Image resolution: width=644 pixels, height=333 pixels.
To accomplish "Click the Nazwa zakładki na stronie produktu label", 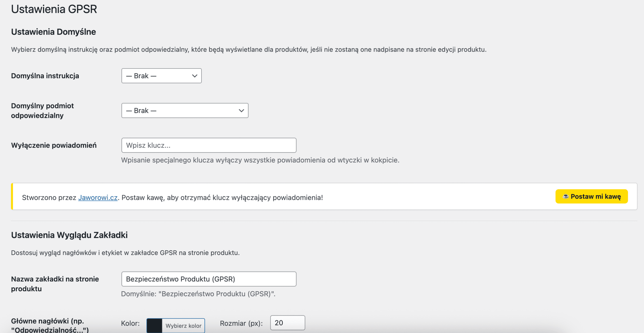I will tap(55, 284).
